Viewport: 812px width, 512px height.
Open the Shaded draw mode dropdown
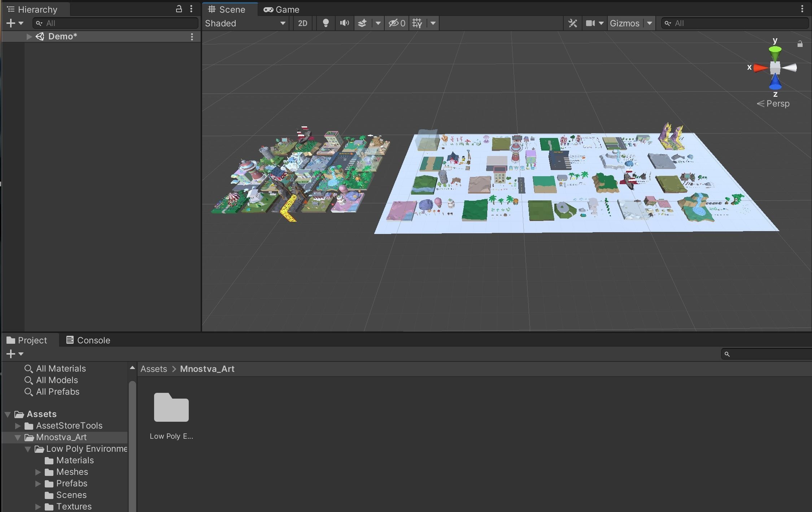point(245,23)
